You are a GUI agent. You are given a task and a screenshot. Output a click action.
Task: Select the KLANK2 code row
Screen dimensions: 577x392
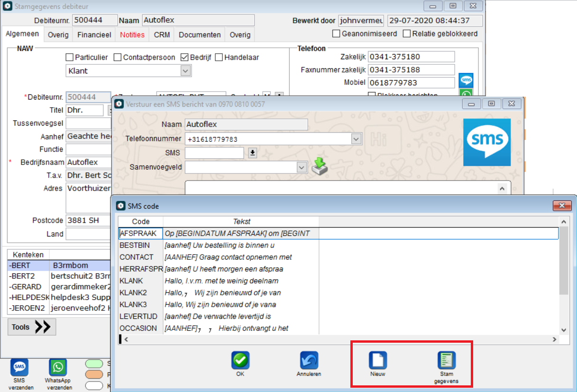[x=338, y=292]
